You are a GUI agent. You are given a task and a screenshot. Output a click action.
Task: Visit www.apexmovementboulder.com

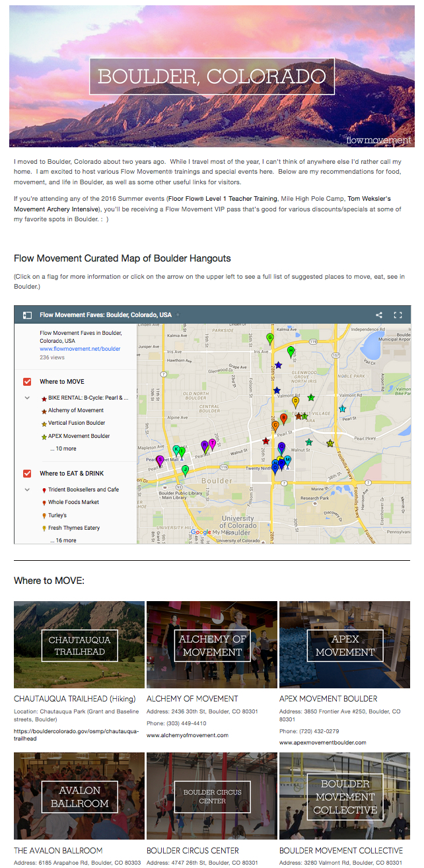(323, 742)
